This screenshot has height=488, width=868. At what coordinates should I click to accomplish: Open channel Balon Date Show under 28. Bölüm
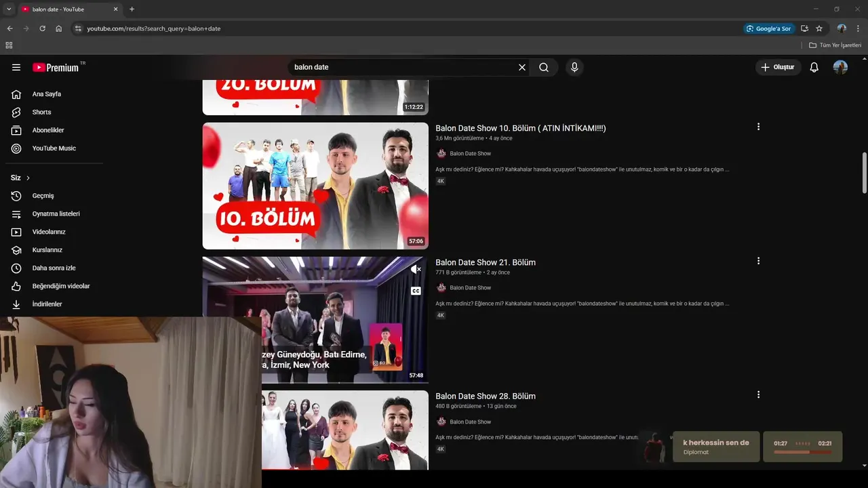point(470,422)
